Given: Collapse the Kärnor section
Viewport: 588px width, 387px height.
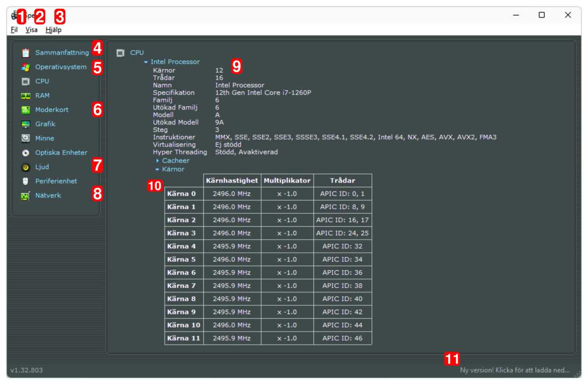Looking at the screenshot, I should 157,169.
